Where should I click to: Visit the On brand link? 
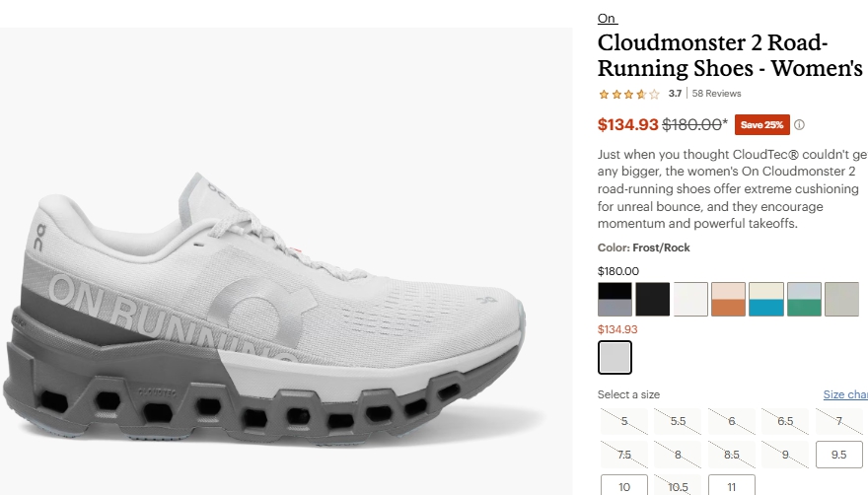(608, 19)
